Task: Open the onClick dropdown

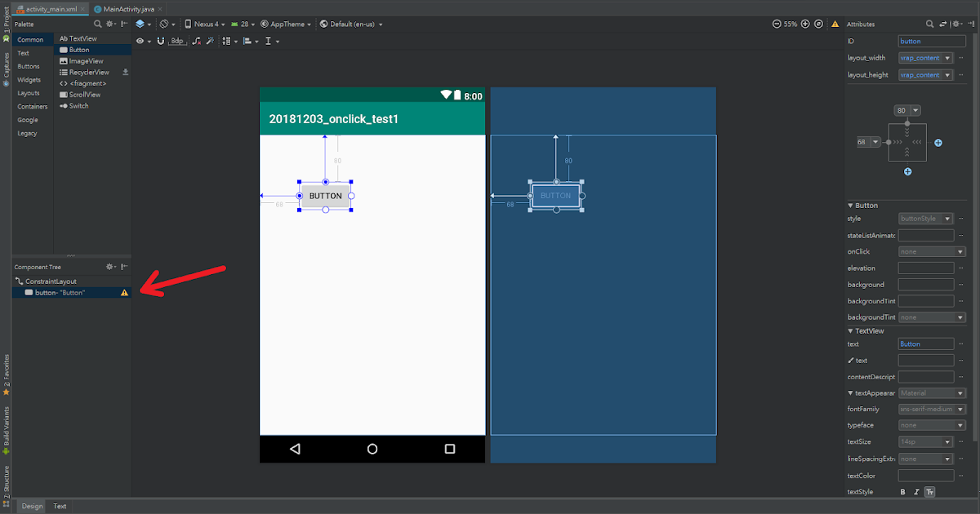Action: pyautogui.click(x=931, y=251)
